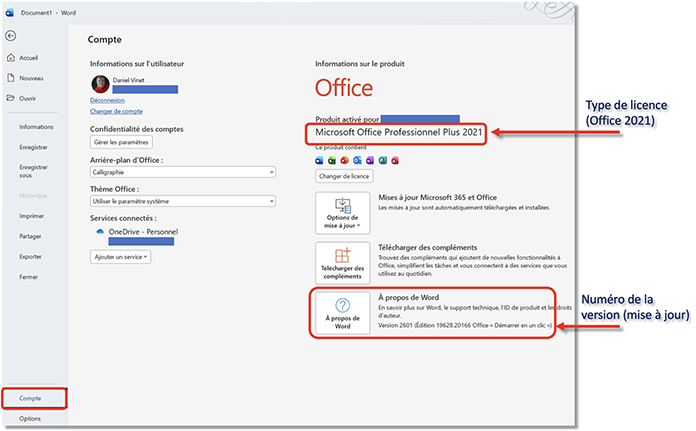696x431 pixels.
Task: Select Compte in the left sidebar
Action: [x=33, y=398]
